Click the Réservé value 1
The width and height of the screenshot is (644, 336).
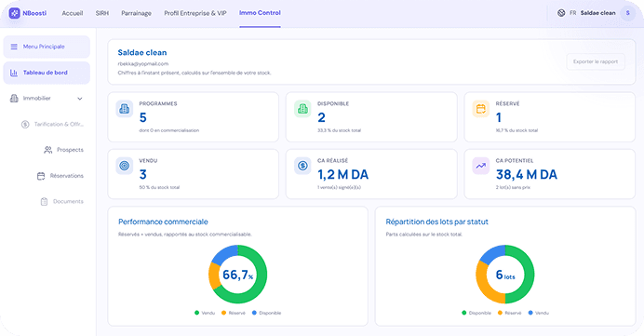[499, 118]
